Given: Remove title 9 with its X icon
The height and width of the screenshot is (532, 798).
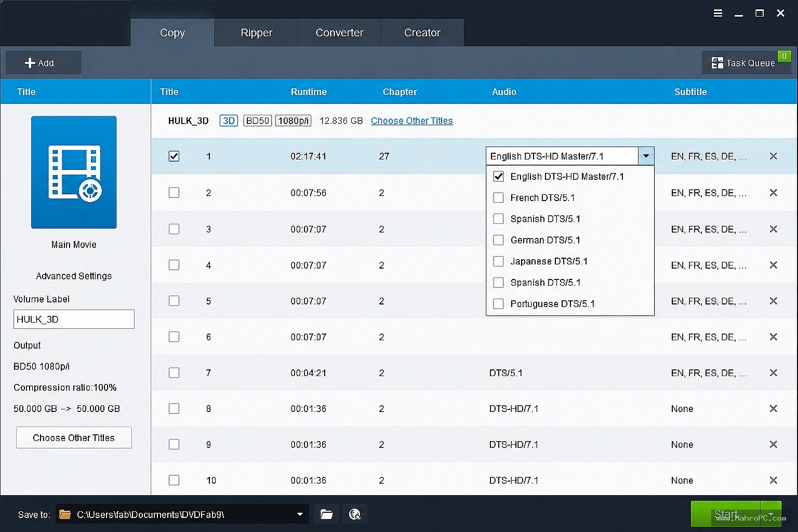Looking at the screenshot, I should pyautogui.click(x=773, y=444).
